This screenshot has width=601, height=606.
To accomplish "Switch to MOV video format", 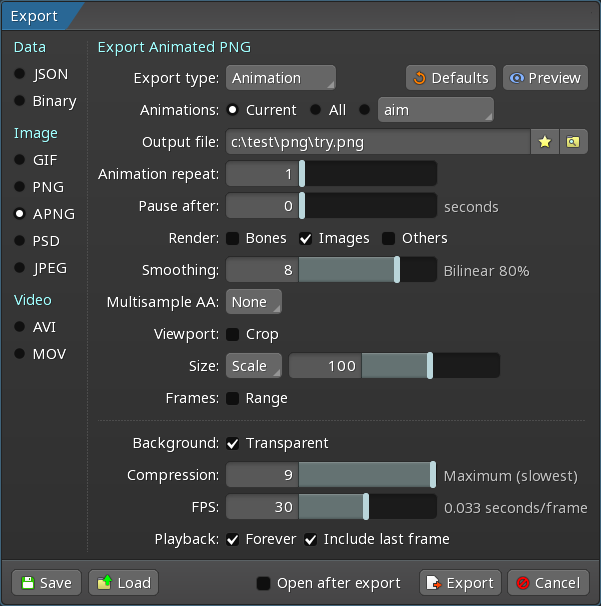I will (19, 353).
